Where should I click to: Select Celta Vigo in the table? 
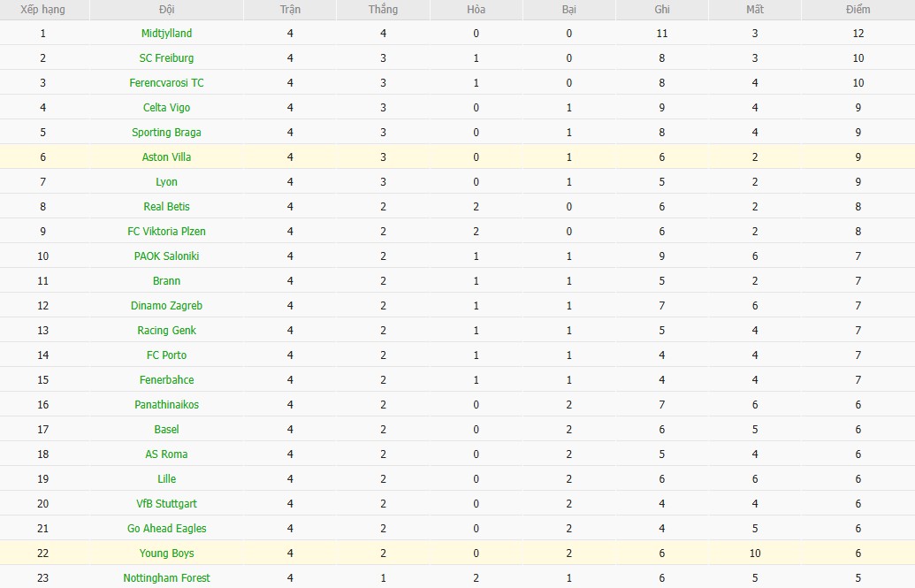pos(166,108)
